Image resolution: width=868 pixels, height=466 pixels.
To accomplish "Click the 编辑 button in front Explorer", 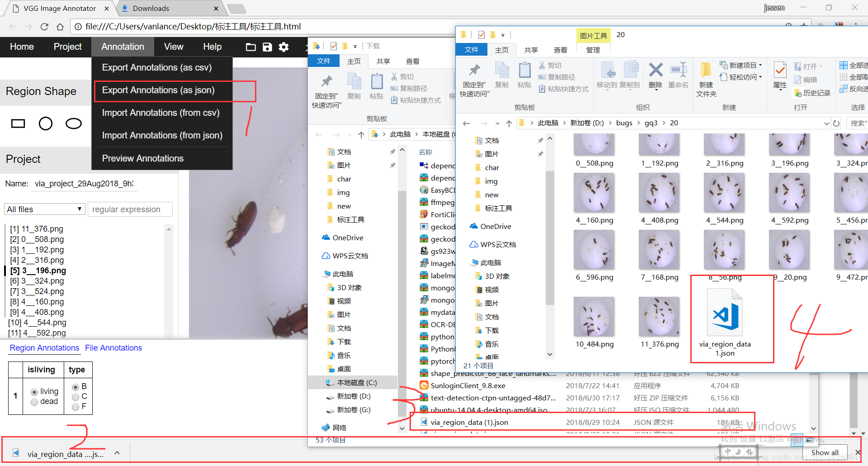I will click(806, 80).
